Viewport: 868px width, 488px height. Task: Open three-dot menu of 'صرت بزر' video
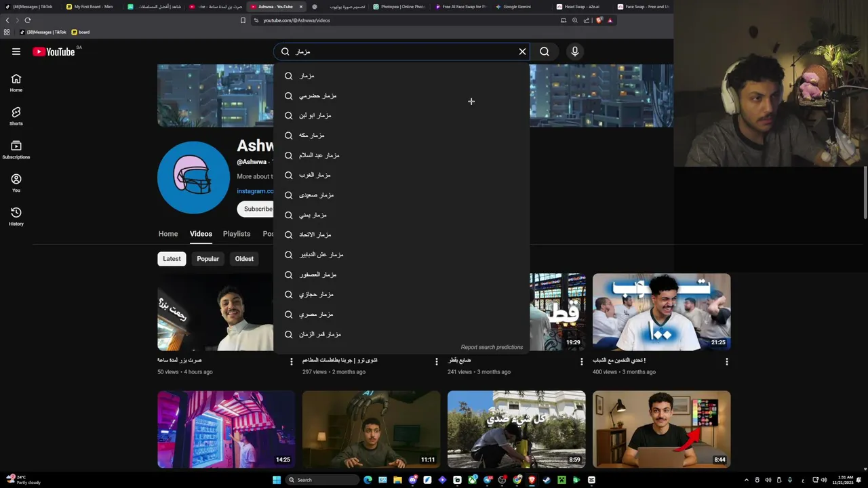(x=292, y=362)
